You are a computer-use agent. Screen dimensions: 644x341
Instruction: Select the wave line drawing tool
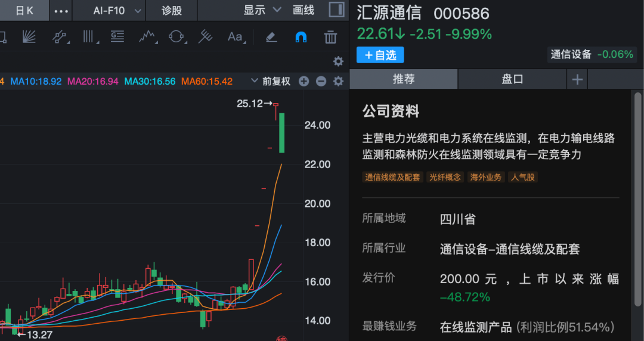point(147,37)
